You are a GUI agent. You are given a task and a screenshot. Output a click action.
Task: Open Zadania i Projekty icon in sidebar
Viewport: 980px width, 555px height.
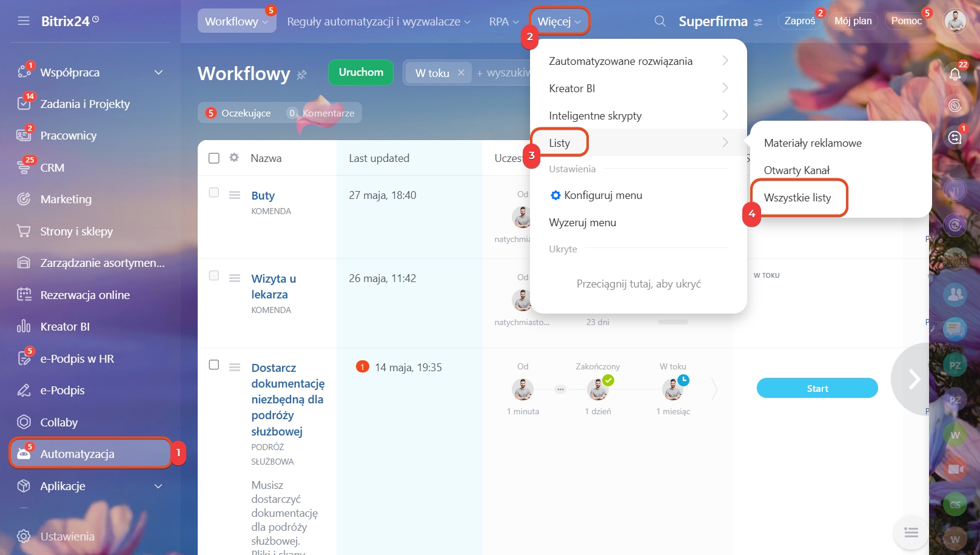(x=24, y=104)
